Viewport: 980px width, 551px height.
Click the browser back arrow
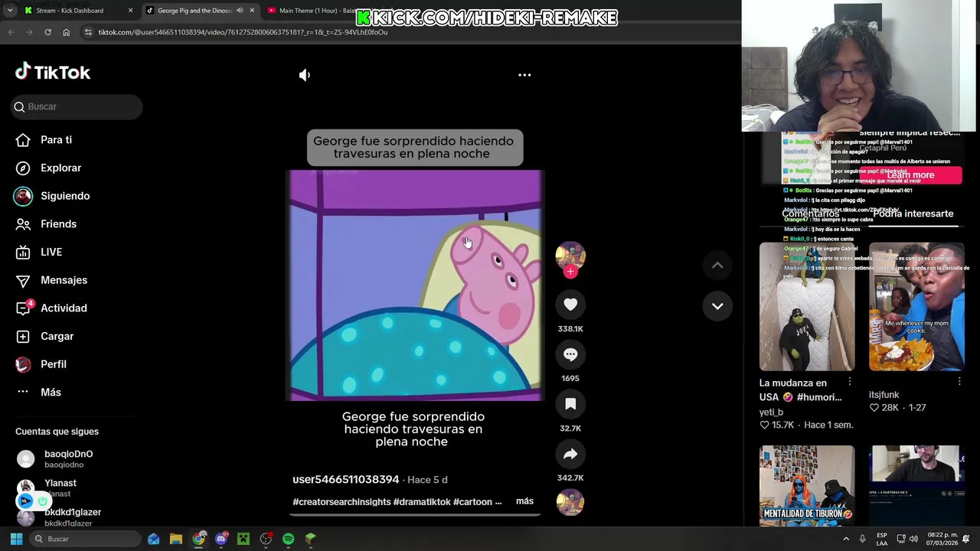pos(11,32)
